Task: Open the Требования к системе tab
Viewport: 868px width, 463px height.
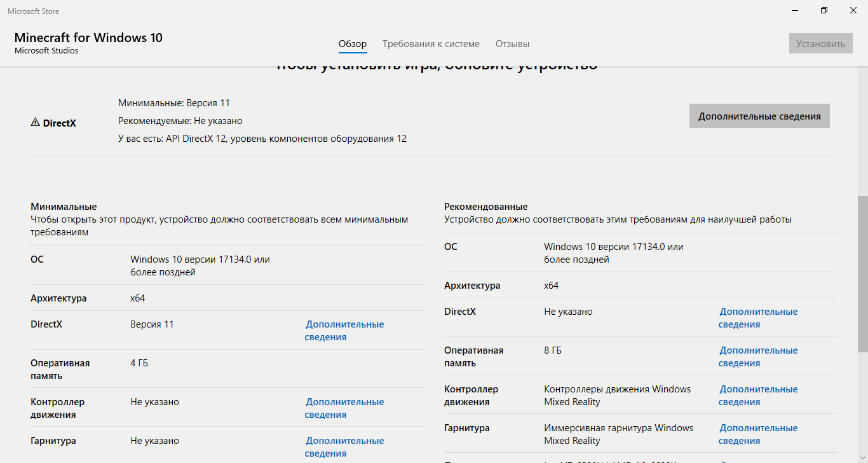Action: (431, 44)
